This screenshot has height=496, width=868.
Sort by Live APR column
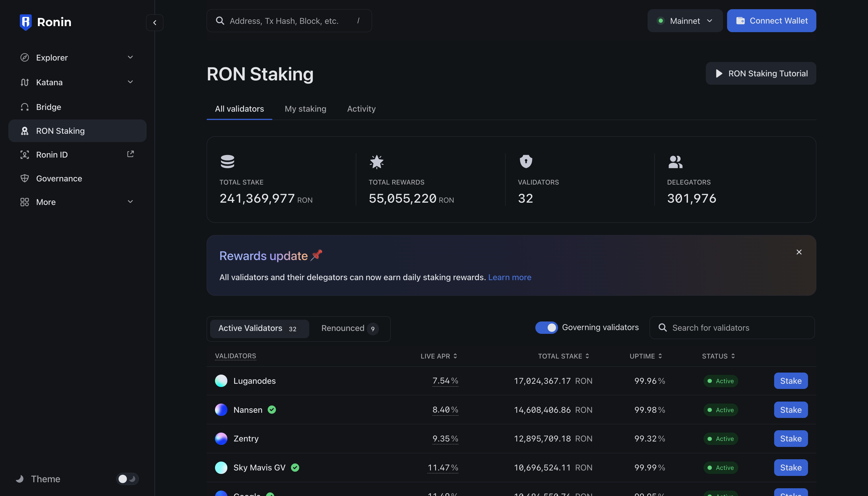pos(439,356)
